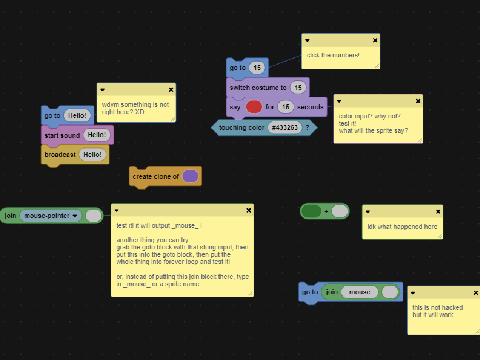The image size is (480, 360).
Task: Close the 'wdym something is not right' comment
Action: (x=171, y=90)
